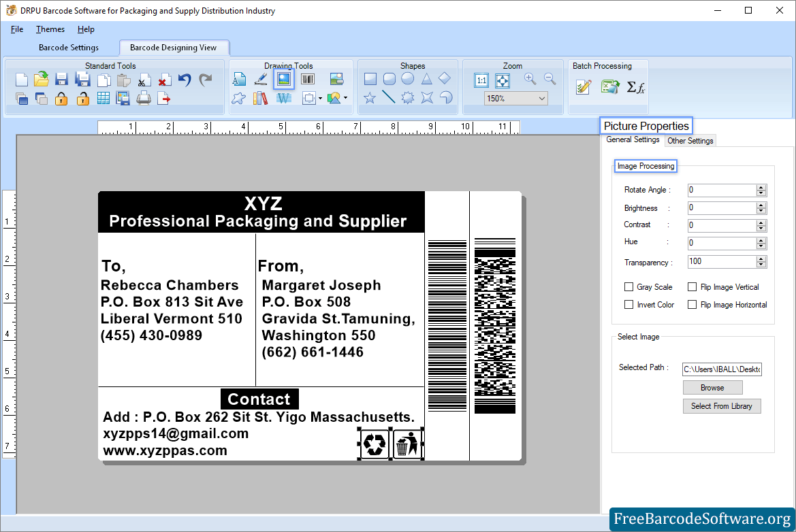Open the Help menu
The image size is (796, 532).
point(86,29)
